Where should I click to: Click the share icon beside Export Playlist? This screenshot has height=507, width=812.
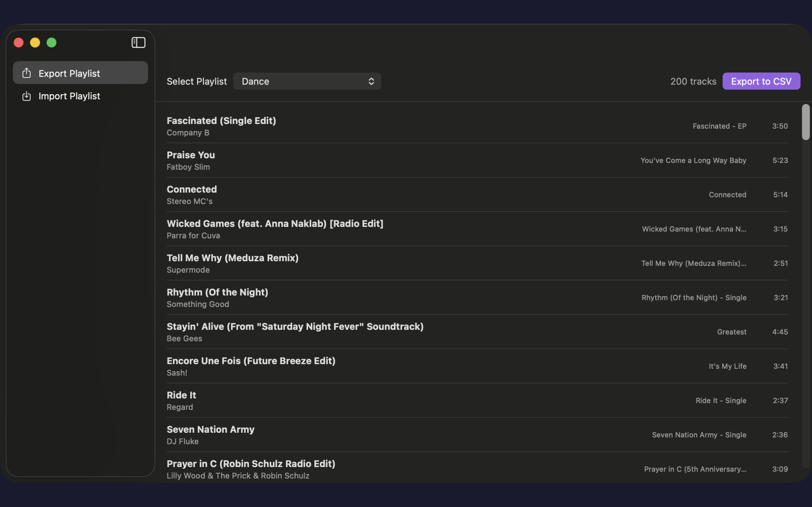click(27, 73)
